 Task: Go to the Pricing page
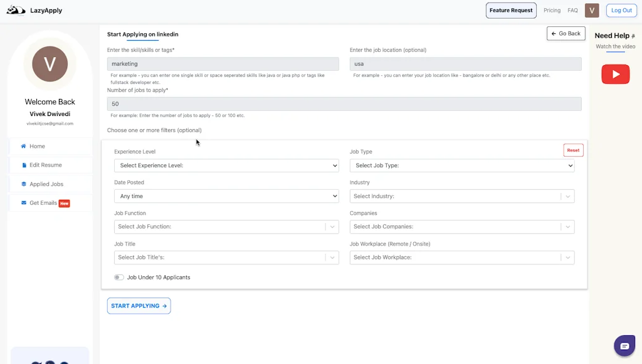[552, 10]
